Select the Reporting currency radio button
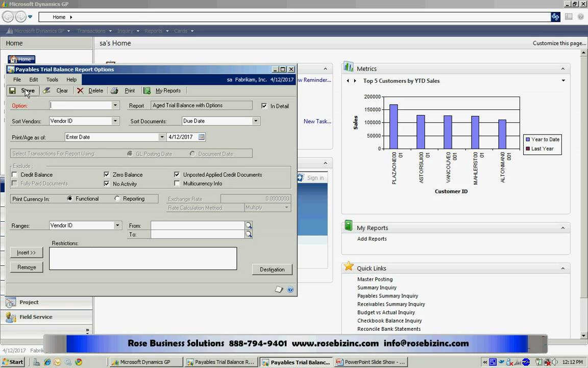The width and height of the screenshot is (588, 368). tap(117, 198)
